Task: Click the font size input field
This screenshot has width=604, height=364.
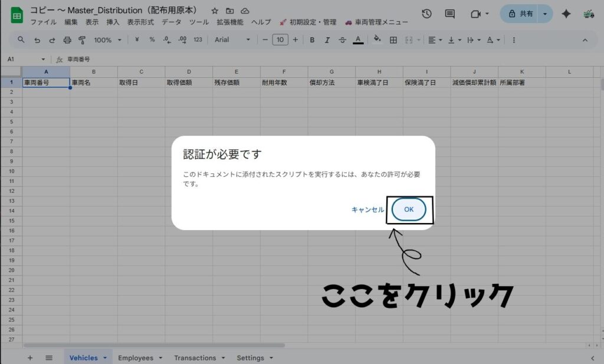Action: (x=280, y=40)
